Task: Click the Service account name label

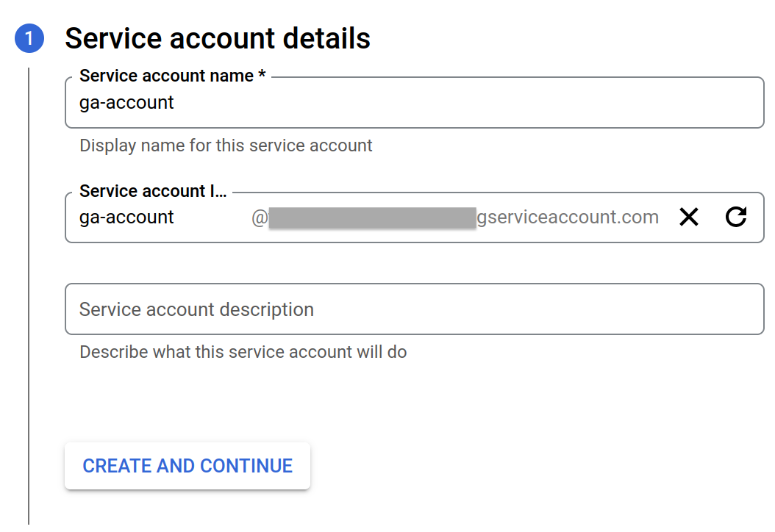Action: tap(167, 75)
